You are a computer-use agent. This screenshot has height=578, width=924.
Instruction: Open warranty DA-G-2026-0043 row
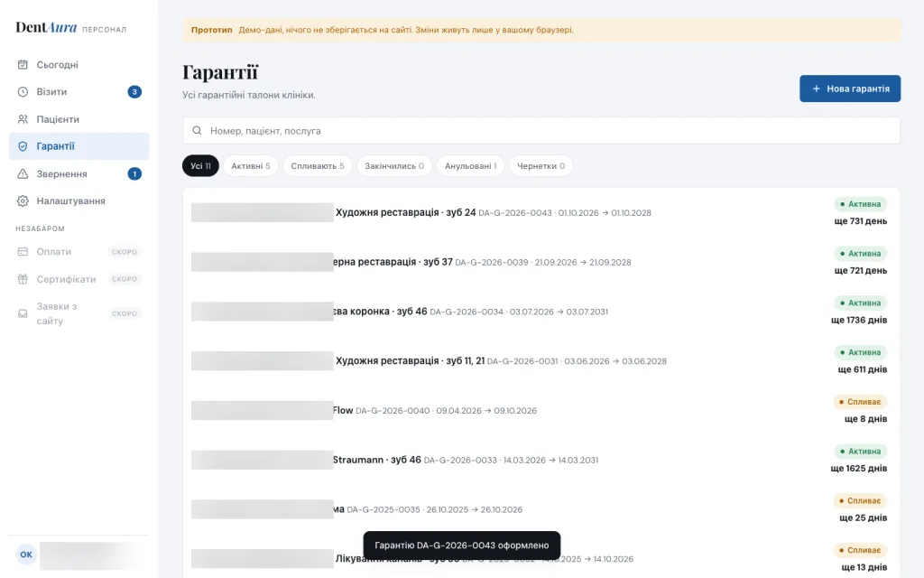[x=541, y=213]
